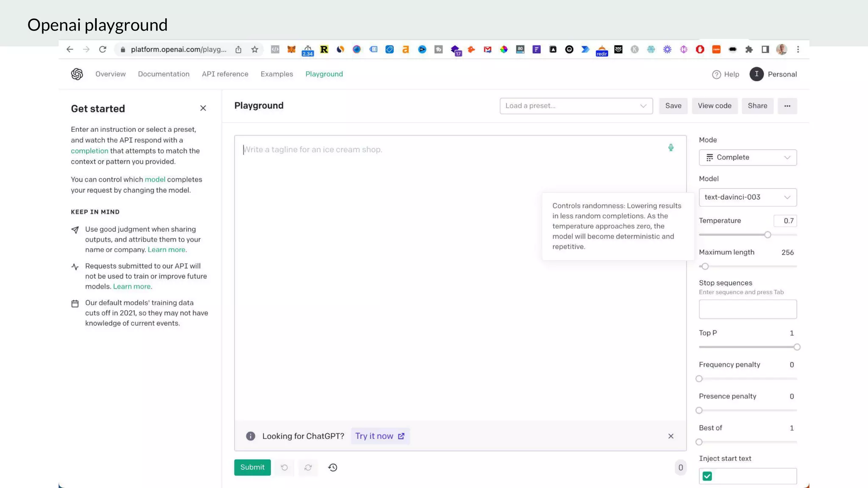Image resolution: width=868 pixels, height=488 pixels.
Task: Click the Try it now link
Action: 380,436
